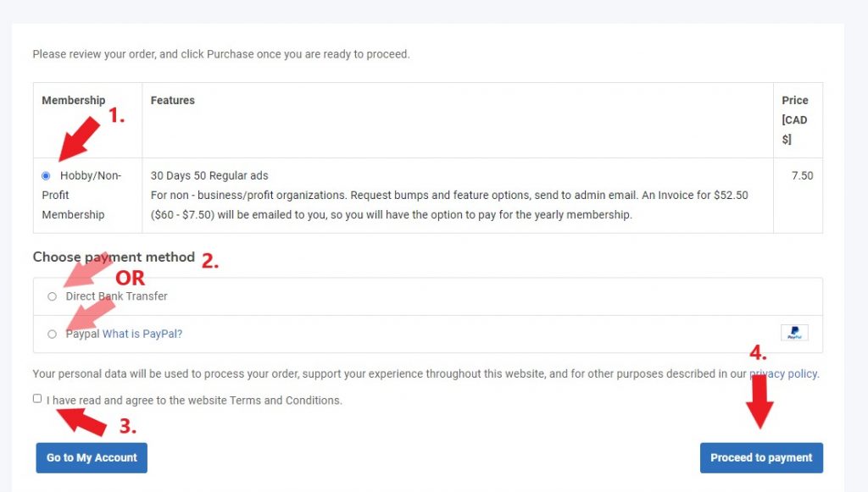Click the red down arrow above Proceed to payment

pyautogui.click(x=759, y=402)
